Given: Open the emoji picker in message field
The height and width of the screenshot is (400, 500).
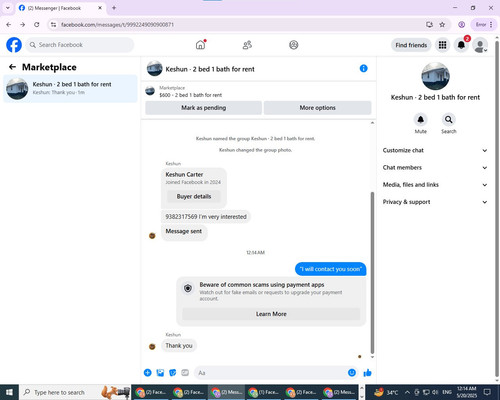Looking at the screenshot, I should point(352,373).
